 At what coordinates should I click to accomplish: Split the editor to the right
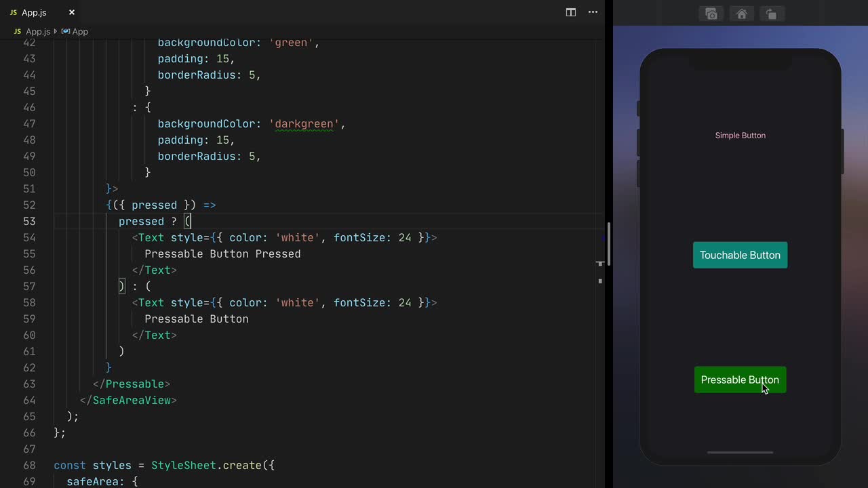571,12
